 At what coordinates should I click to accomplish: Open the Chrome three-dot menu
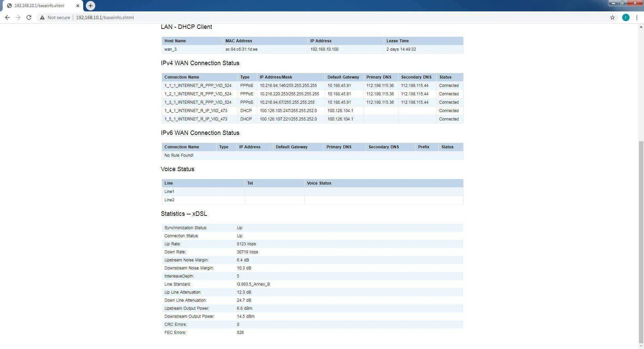pyautogui.click(x=636, y=17)
